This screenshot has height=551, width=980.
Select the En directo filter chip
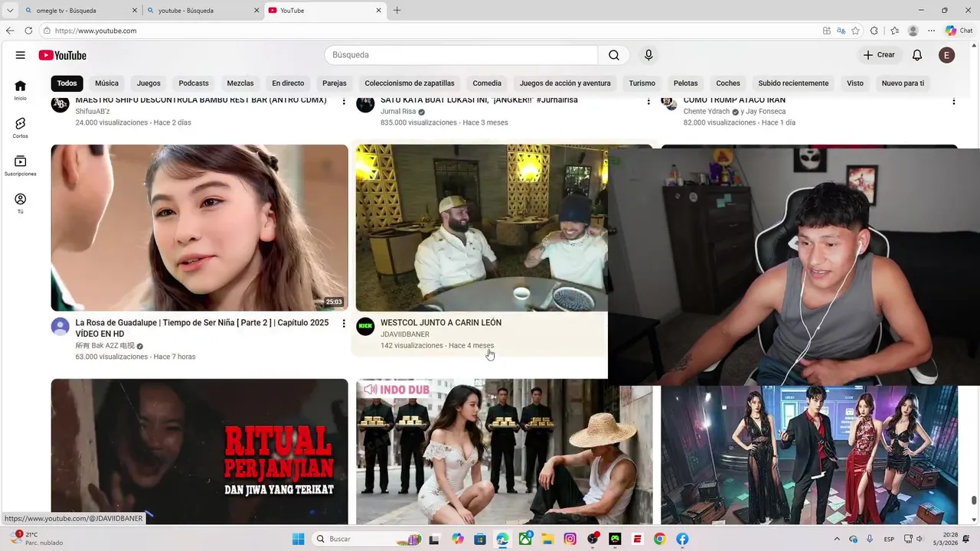288,83
